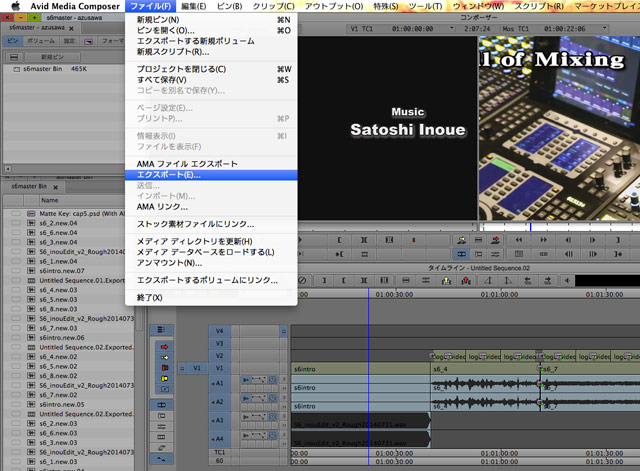Click focus circle-slash icon in timeline toolbar

302,280
